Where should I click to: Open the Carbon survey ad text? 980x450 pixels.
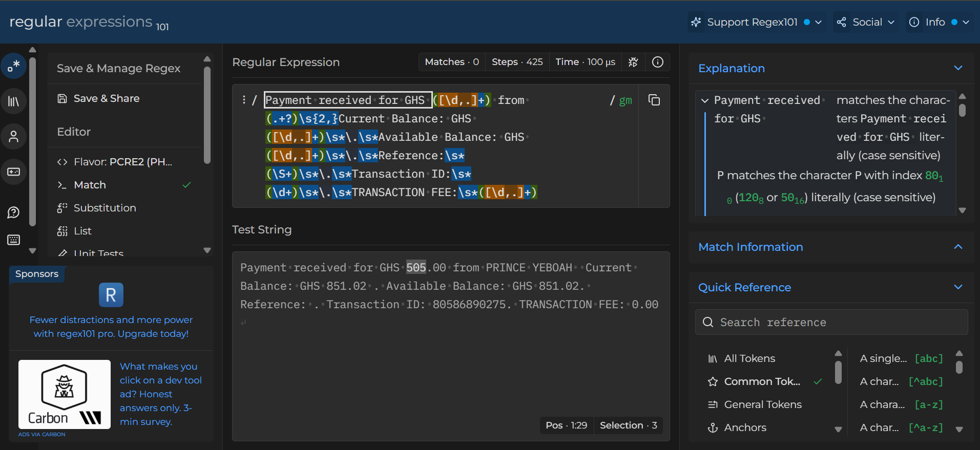pyautogui.click(x=160, y=394)
